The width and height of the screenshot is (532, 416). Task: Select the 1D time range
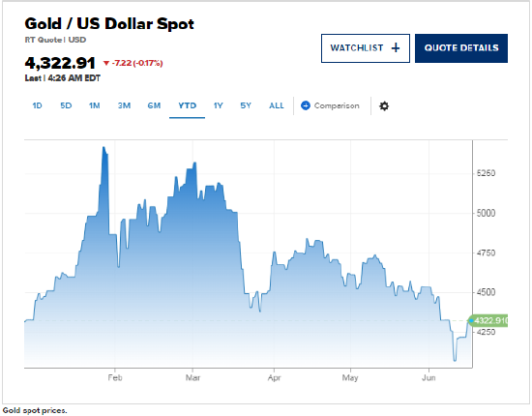click(37, 105)
